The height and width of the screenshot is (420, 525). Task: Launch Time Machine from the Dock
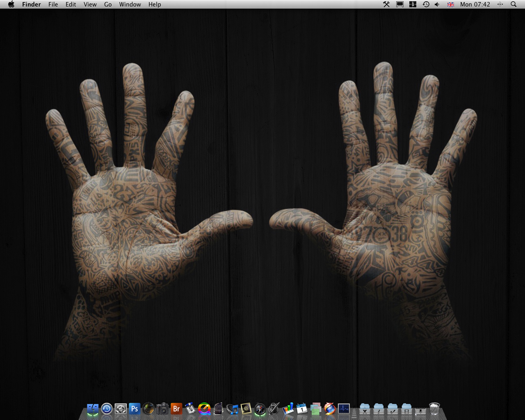pos(107,409)
